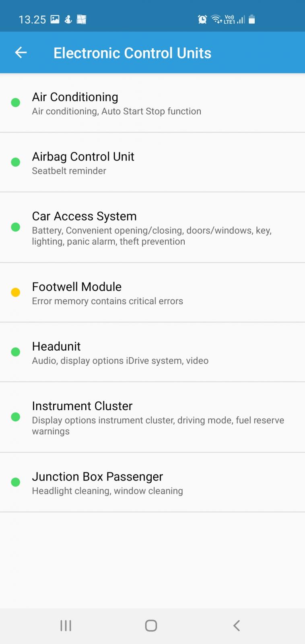Viewport: 305px width, 644px height.
Task: Select Junction Box Passenger entry
Action: pos(152,483)
